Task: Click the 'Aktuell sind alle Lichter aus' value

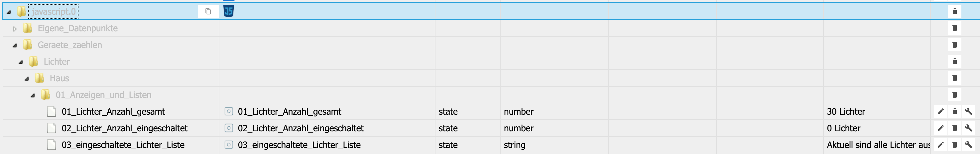Action: point(878,145)
